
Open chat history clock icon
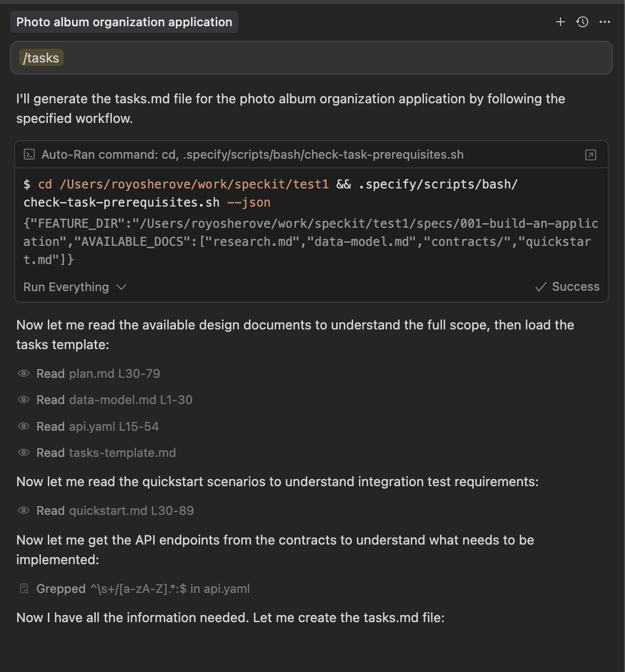tap(582, 22)
